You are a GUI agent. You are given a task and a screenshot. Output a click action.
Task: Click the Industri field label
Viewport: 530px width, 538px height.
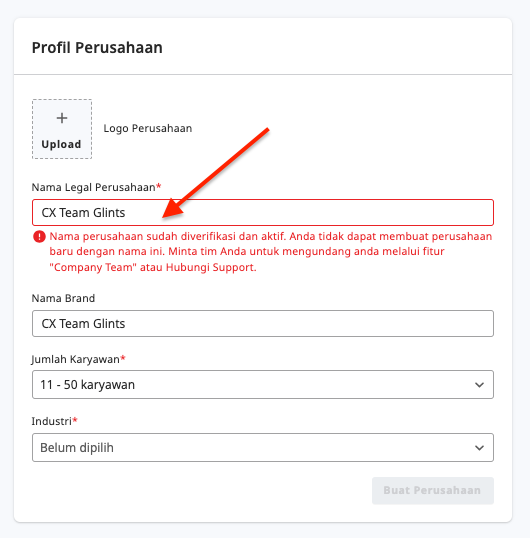pyautogui.click(x=51, y=421)
